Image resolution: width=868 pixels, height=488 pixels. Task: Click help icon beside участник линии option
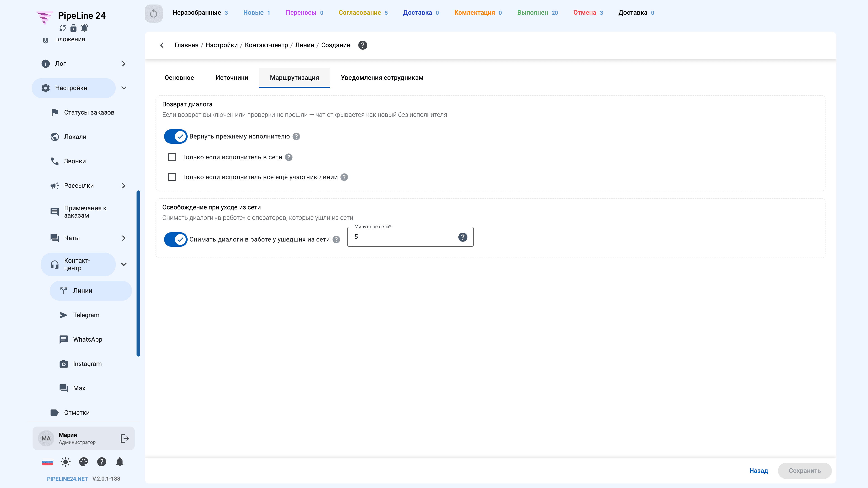(344, 177)
